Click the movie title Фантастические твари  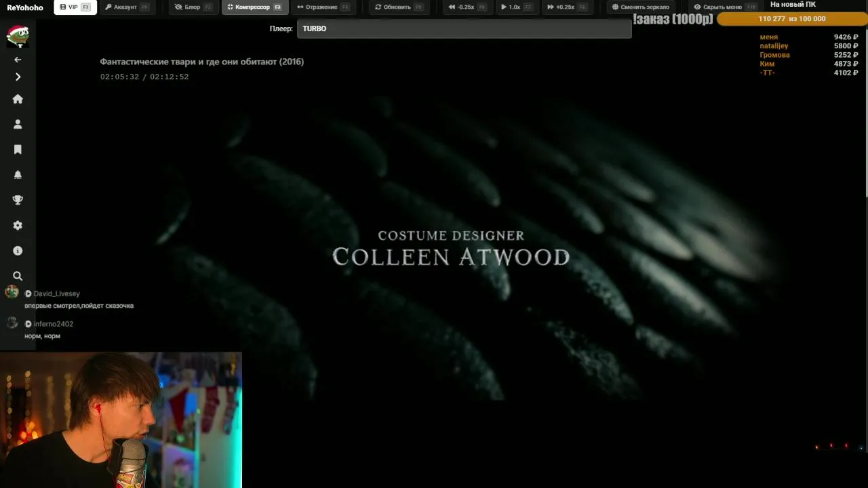point(201,62)
